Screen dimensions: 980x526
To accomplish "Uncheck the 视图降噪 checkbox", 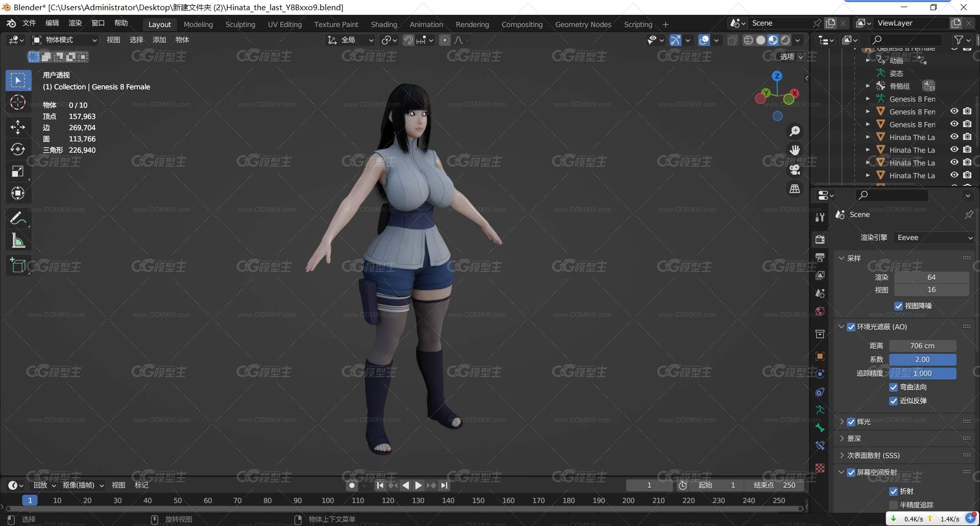I will pos(898,306).
